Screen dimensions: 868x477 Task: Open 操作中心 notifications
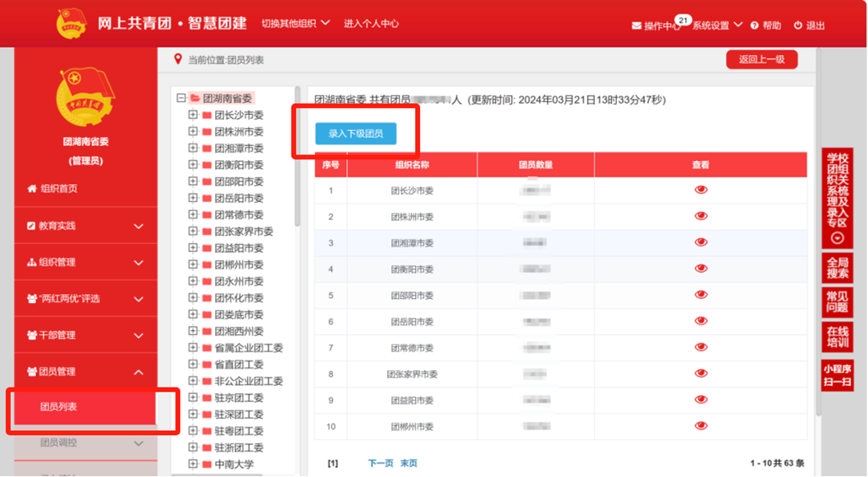pos(661,26)
